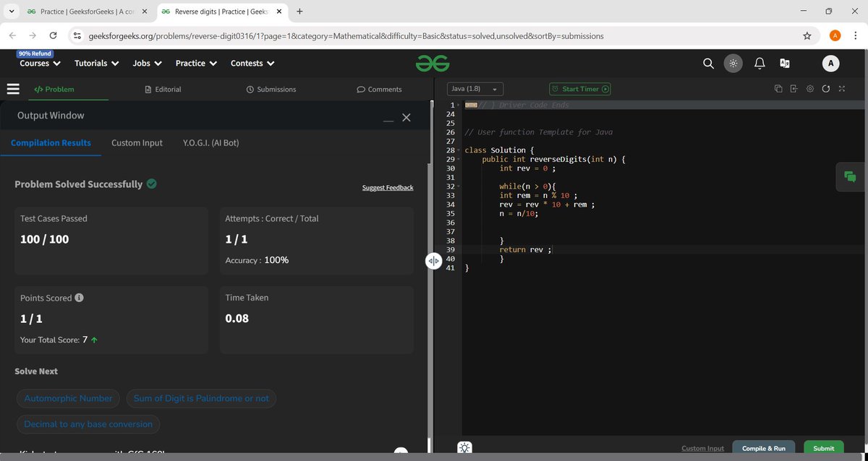Click Compile & Run button
Viewport: 868px width, 461px height.
coord(764,448)
